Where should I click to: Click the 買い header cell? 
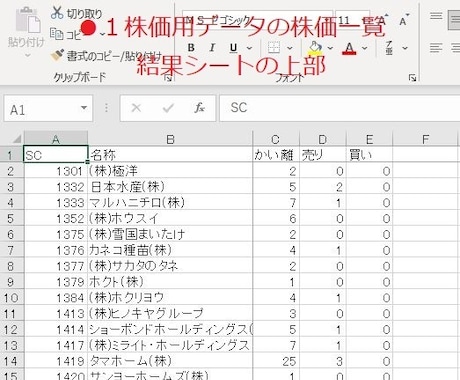(369, 155)
